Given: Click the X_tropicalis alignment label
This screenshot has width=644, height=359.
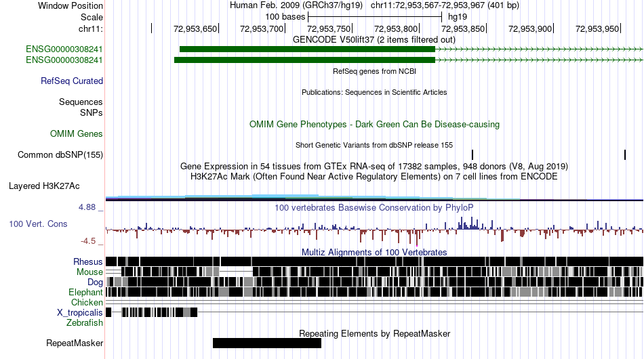Looking at the screenshot, I should point(80,313).
